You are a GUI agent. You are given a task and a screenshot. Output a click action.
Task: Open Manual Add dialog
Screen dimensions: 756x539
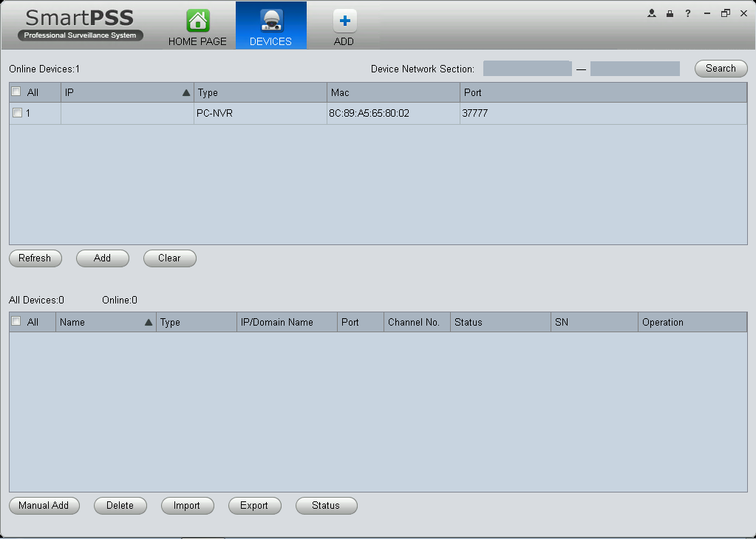[44, 506]
